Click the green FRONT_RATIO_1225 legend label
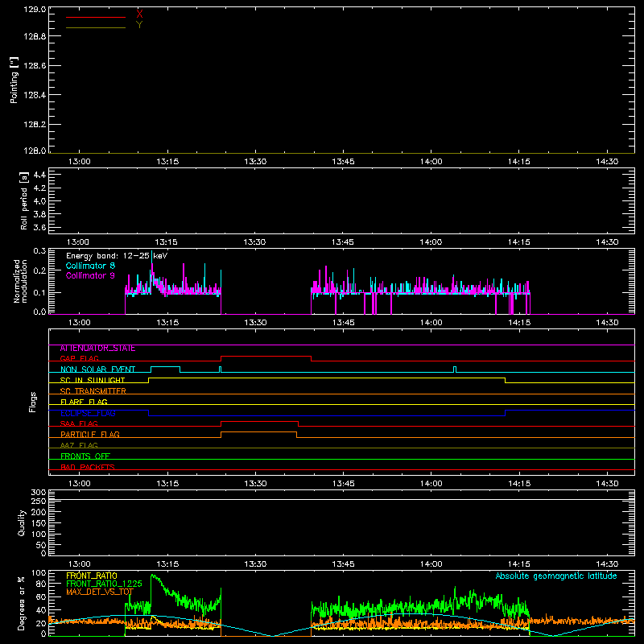Viewport: 644px width, 644px height. tap(104, 584)
